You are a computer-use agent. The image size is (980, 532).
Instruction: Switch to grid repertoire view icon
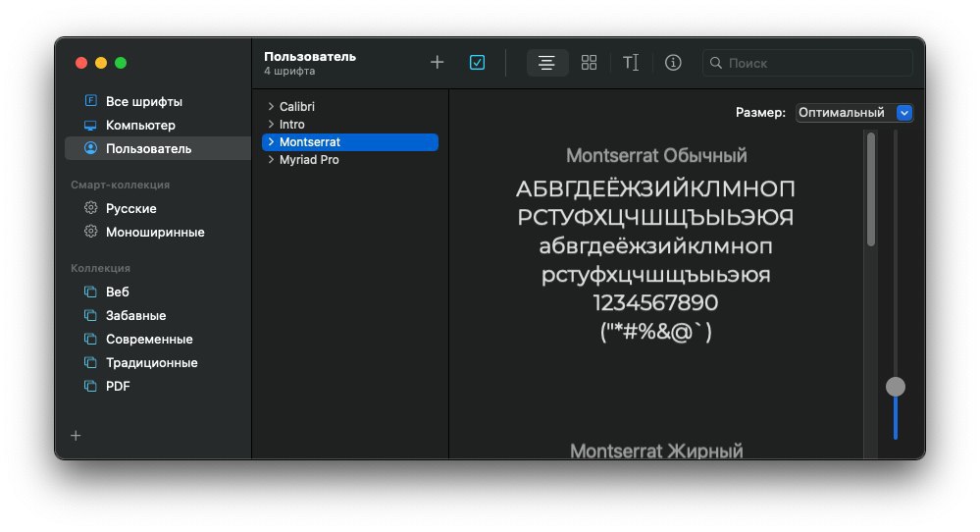coord(589,63)
